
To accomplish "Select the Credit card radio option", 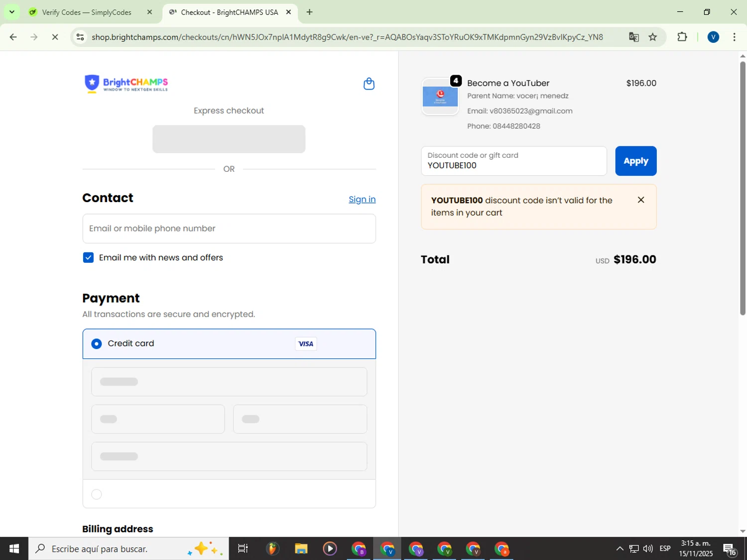I will click(97, 343).
